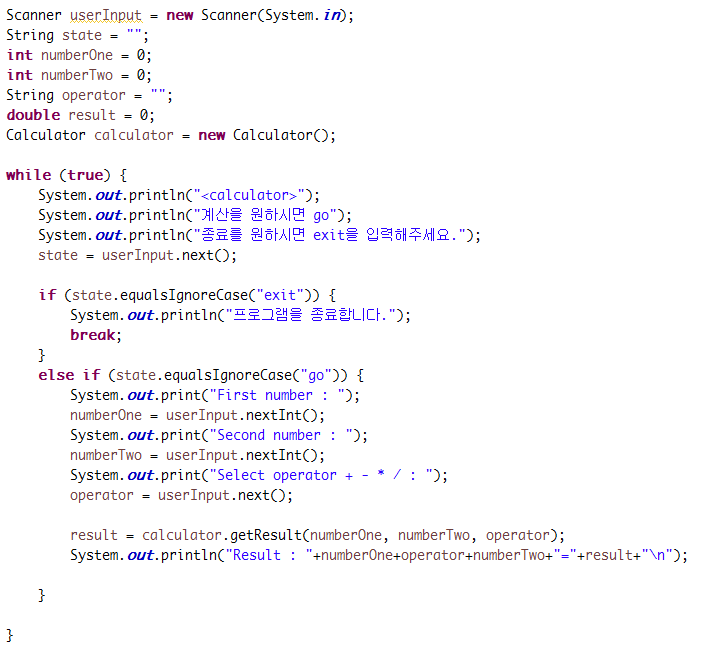Click the "<calculator>" string literal
706x649 pixels.
(x=249, y=195)
